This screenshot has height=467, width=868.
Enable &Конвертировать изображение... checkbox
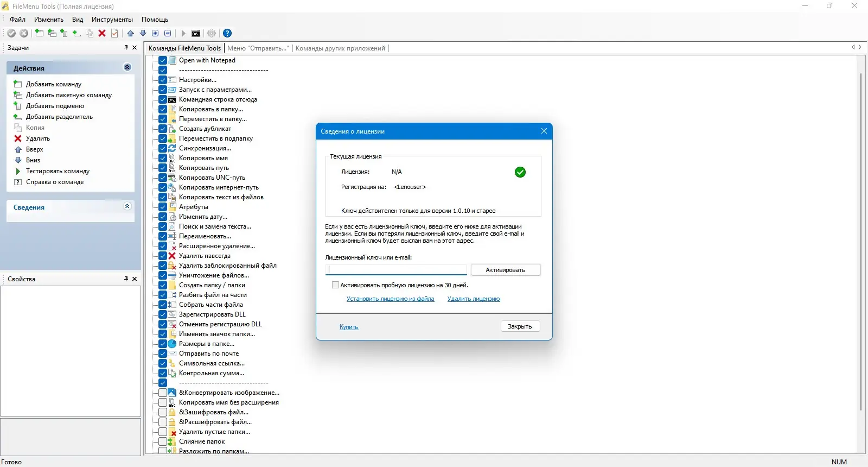pyautogui.click(x=163, y=393)
